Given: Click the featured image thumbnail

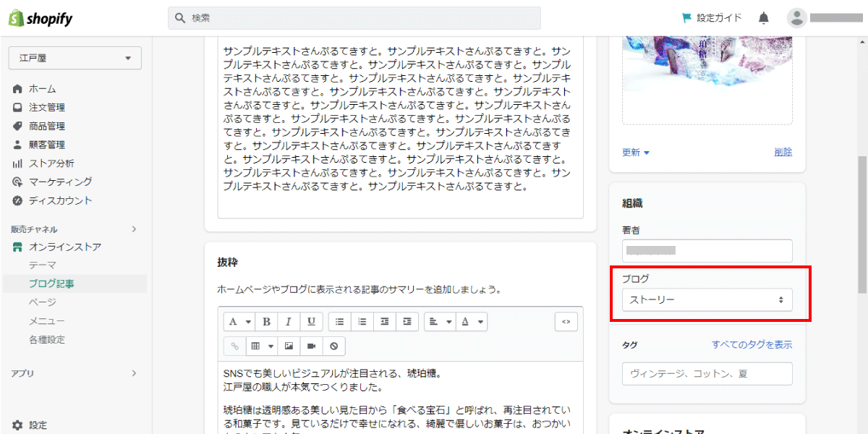Looking at the screenshot, I should 707,79.
